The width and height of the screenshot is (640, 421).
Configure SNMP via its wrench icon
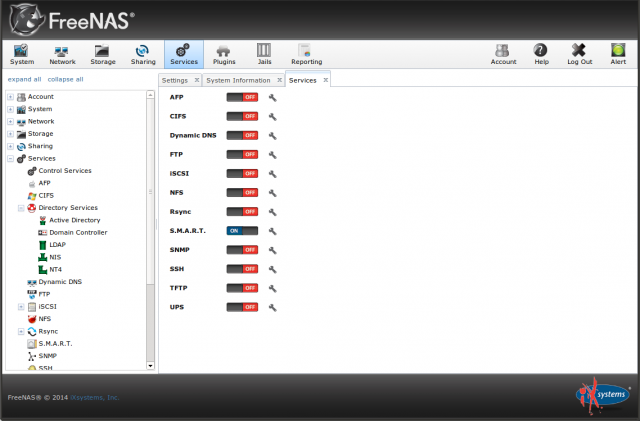point(273,250)
